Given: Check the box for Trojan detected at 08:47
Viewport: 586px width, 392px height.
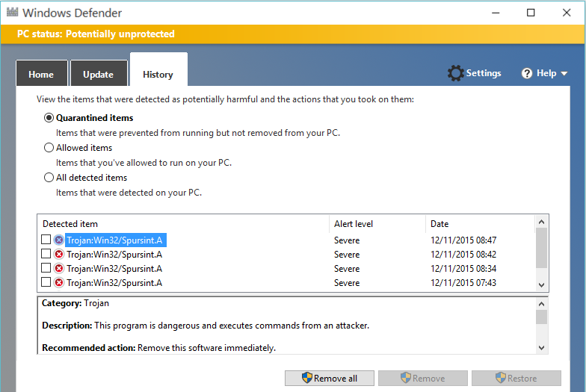Looking at the screenshot, I should click(x=46, y=239).
